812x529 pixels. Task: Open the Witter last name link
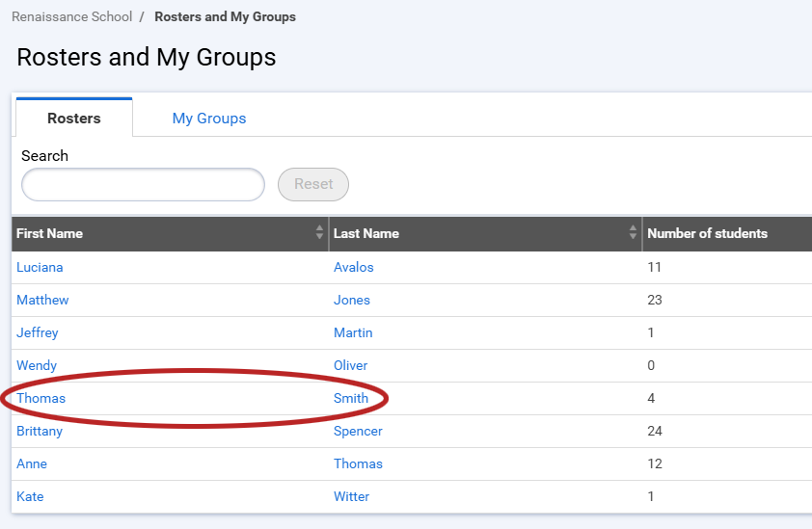352,496
